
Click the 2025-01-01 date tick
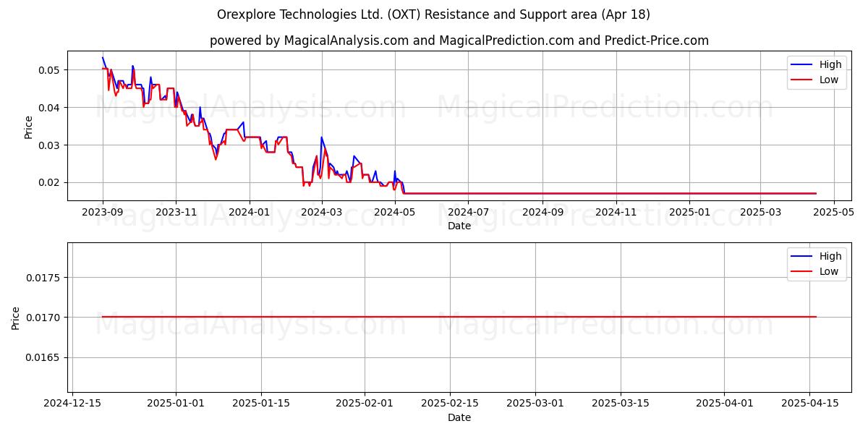(176, 404)
